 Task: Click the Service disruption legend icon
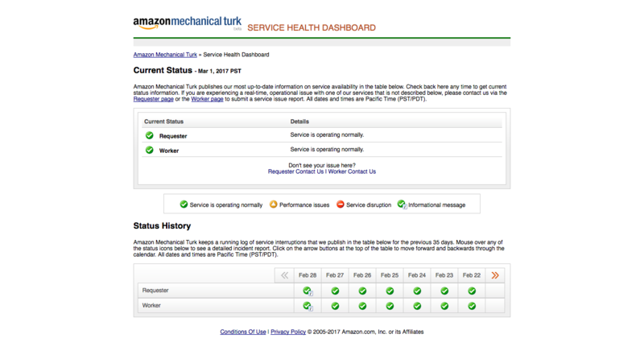coord(340,204)
